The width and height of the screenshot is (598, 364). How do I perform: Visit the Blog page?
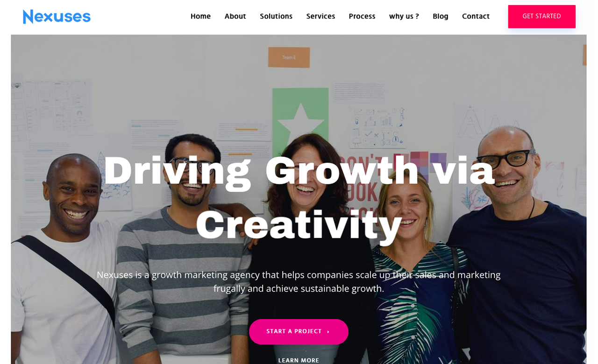click(x=441, y=16)
